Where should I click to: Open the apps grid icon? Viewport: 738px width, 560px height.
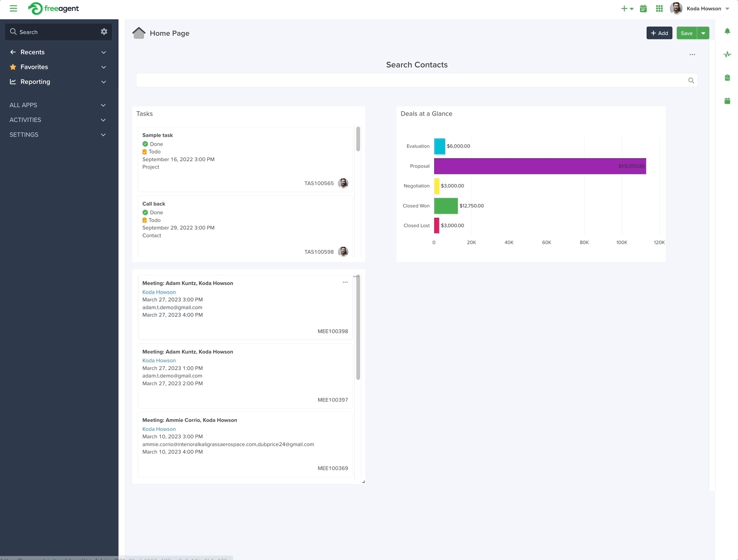tap(659, 8)
